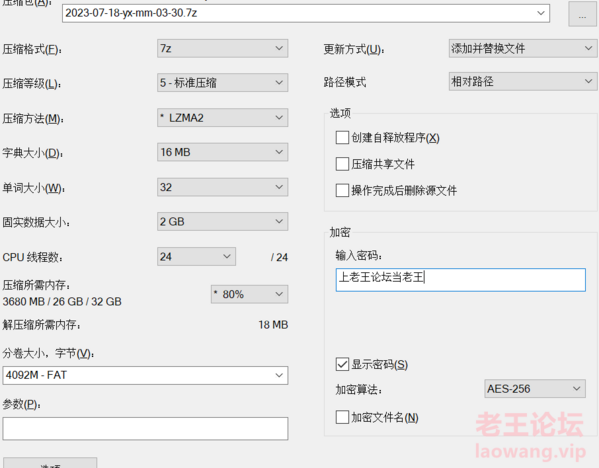Click the password entry field
599x468 pixels.
[460, 280]
